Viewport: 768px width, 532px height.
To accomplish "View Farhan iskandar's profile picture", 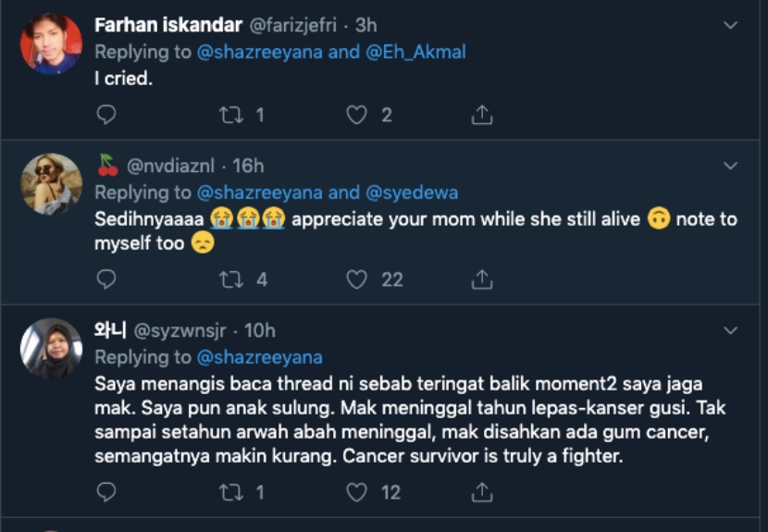I will 52,43.
